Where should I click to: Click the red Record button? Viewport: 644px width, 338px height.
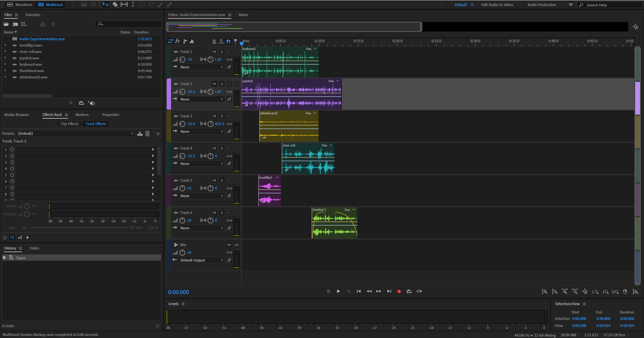point(399,291)
